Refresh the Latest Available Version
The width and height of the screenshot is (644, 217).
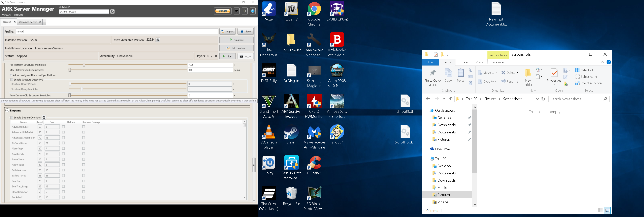tap(158, 40)
